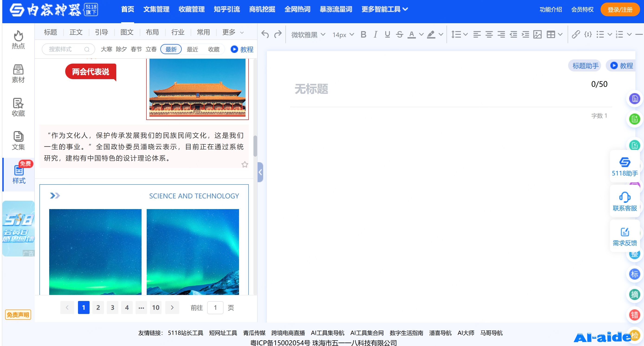This screenshot has width=644, height=346.
Task: Go to page 2 of styles
Action: (98, 307)
